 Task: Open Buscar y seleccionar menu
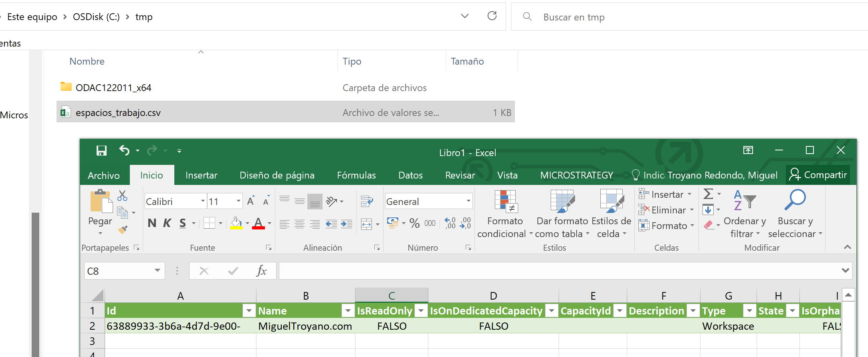pos(795,214)
